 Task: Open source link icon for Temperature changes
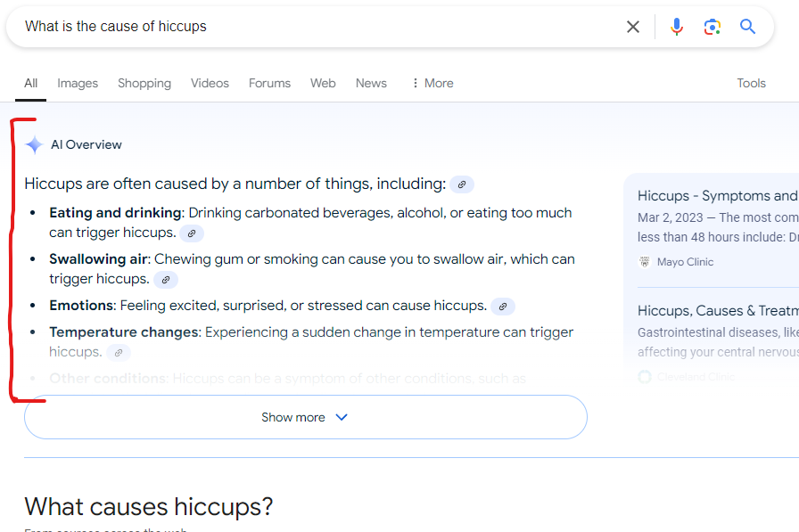(x=118, y=353)
